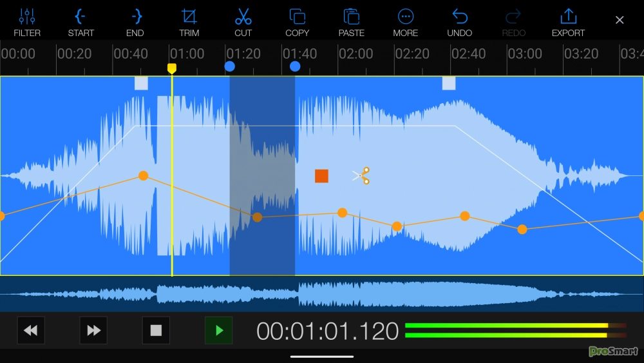Trim the audio selection

click(x=189, y=22)
